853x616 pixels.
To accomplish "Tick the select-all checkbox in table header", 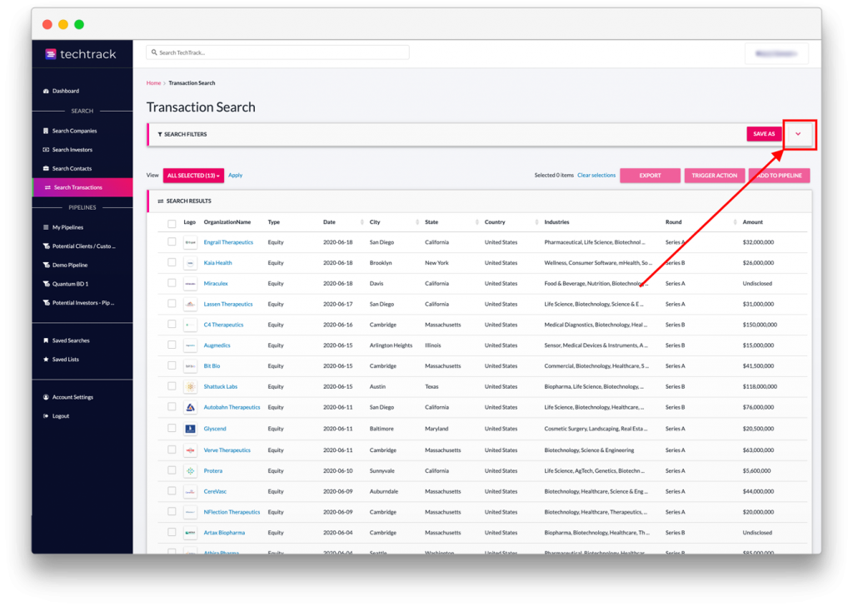I will (x=172, y=223).
